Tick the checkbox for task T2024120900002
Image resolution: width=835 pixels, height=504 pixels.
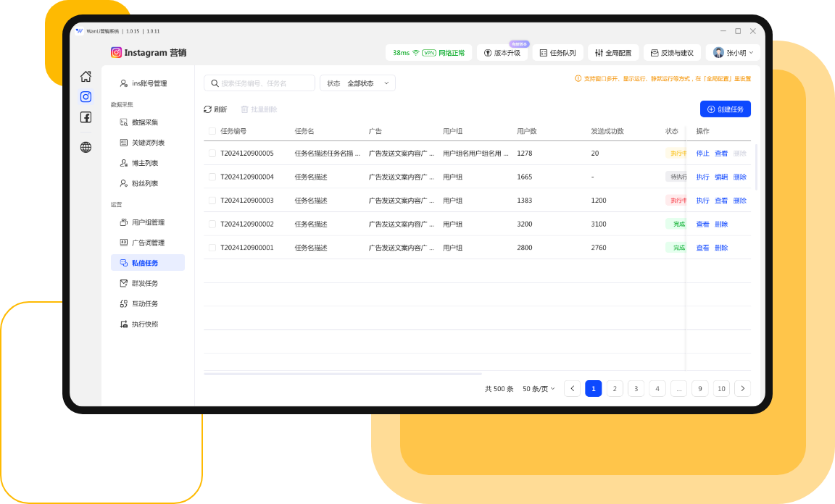point(212,224)
